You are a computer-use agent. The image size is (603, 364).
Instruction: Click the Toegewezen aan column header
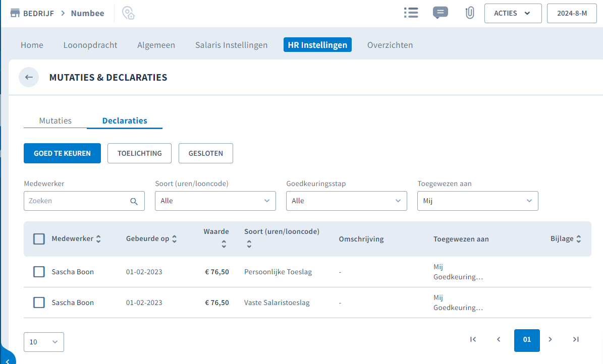tap(461, 239)
